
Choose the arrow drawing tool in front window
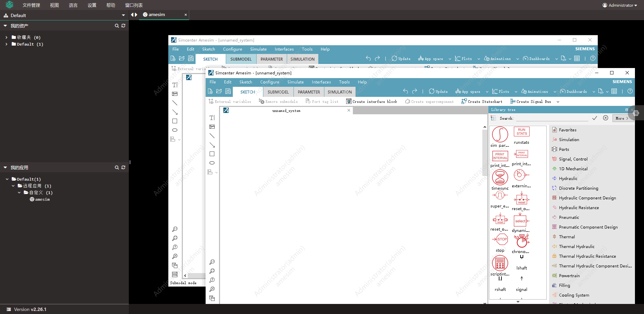coord(212,145)
